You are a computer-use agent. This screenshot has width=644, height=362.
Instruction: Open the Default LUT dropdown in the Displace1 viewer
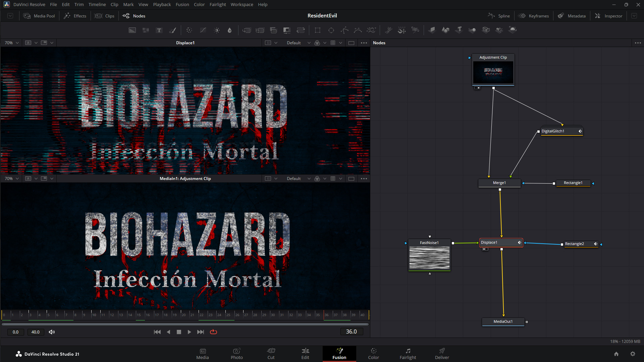(298, 43)
